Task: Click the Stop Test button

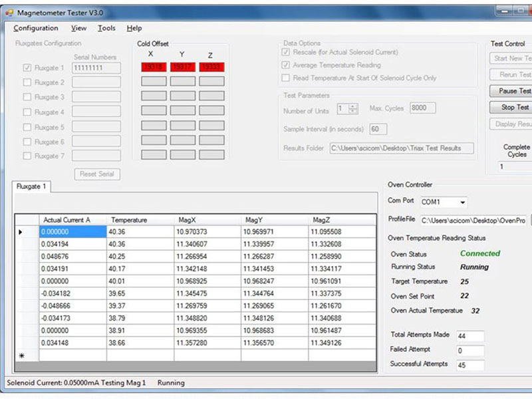Action: (511, 107)
